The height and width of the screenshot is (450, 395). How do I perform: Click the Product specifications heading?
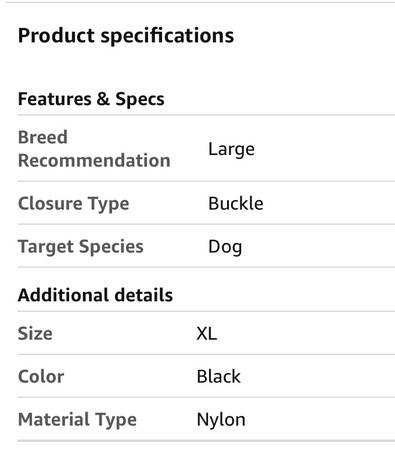click(x=126, y=36)
